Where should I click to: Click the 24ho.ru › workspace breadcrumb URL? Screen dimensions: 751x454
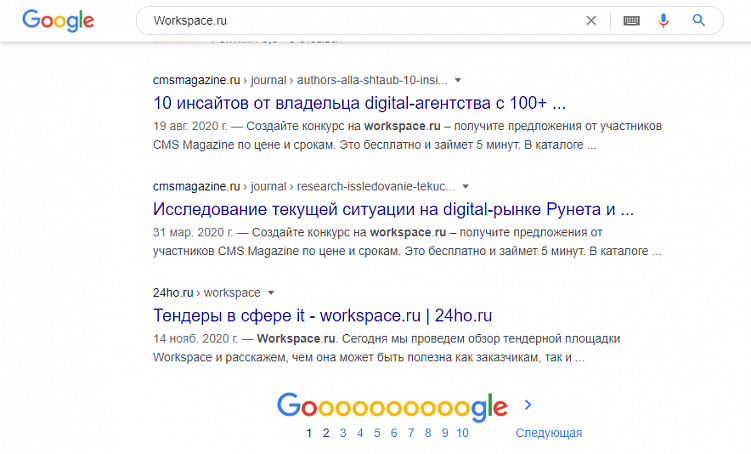[x=206, y=293]
